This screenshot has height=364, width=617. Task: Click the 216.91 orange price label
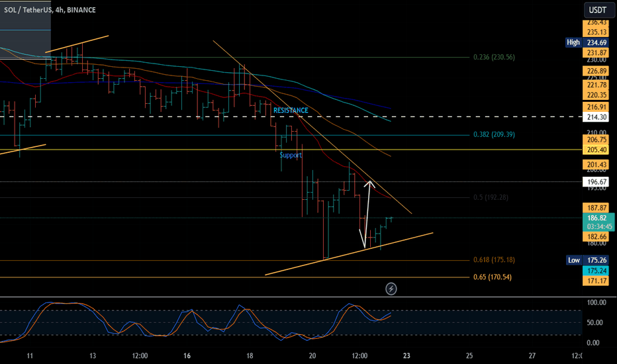click(596, 107)
